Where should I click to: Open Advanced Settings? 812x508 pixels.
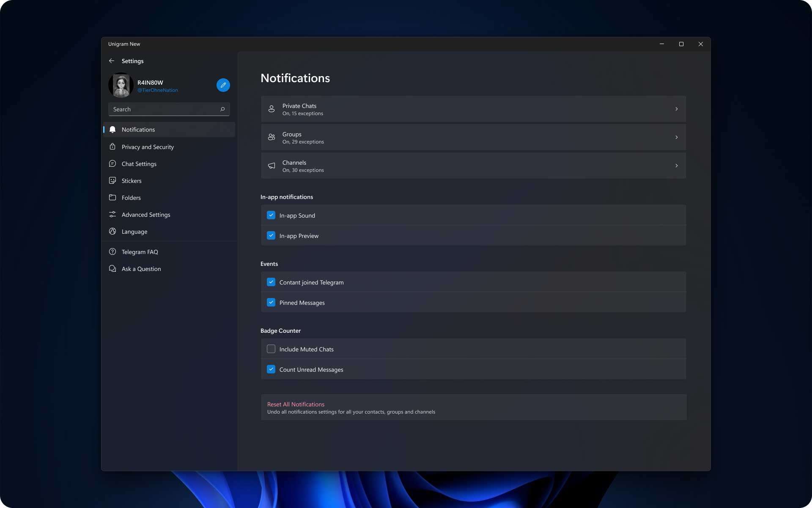(169, 215)
